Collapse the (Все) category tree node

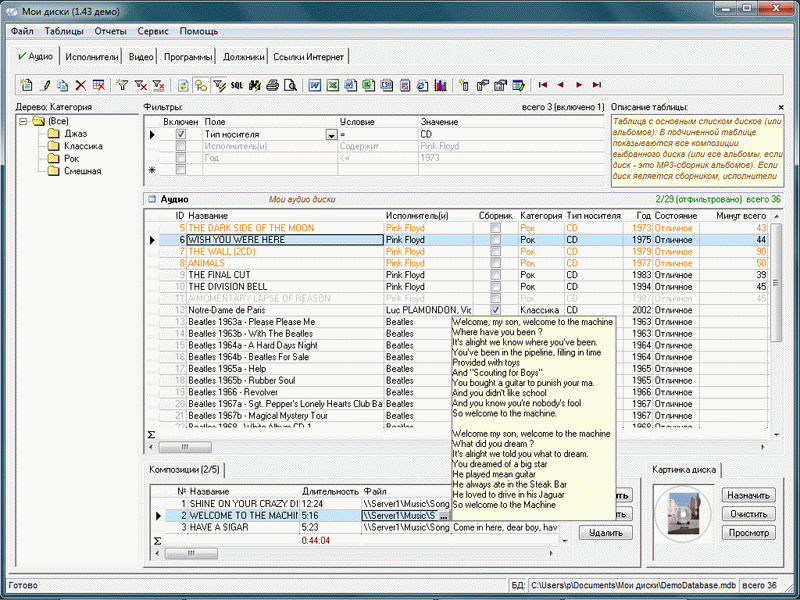(24, 122)
